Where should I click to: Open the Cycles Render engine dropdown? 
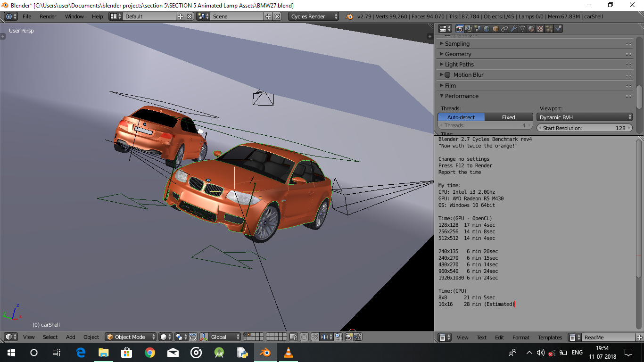coord(314,16)
